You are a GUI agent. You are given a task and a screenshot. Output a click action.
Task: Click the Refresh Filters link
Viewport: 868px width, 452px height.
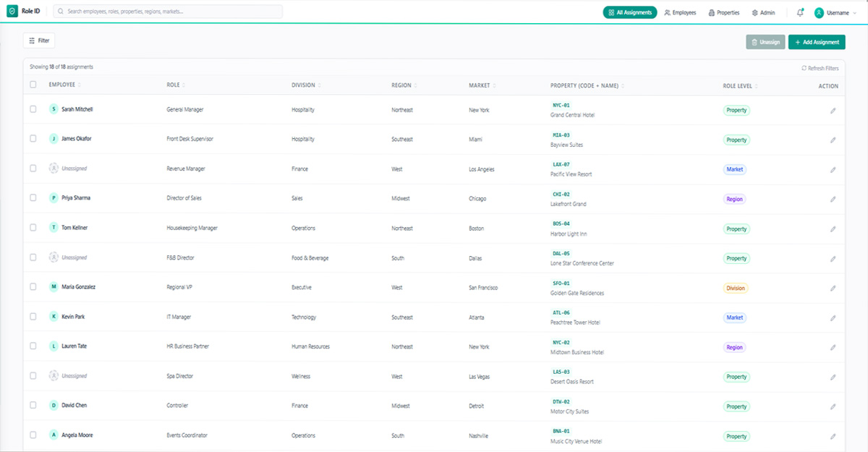[x=820, y=68]
